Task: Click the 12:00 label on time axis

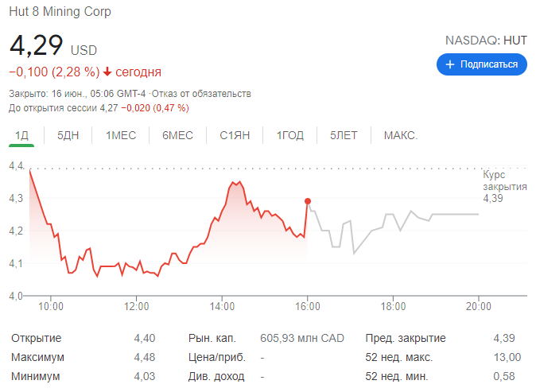Action: 136,305
